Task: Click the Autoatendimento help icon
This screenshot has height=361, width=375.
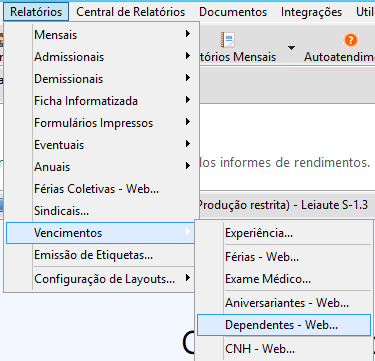Action: [350, 40]
